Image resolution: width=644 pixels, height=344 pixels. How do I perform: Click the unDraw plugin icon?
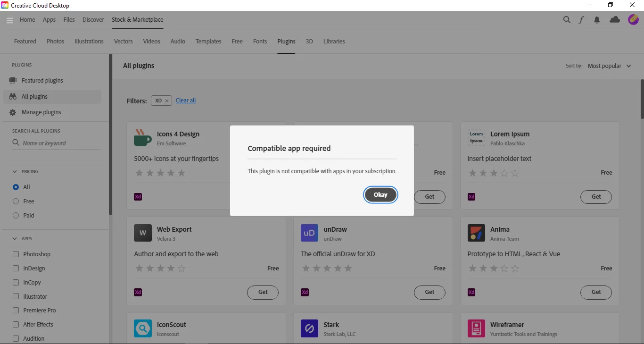click(309, 233)
